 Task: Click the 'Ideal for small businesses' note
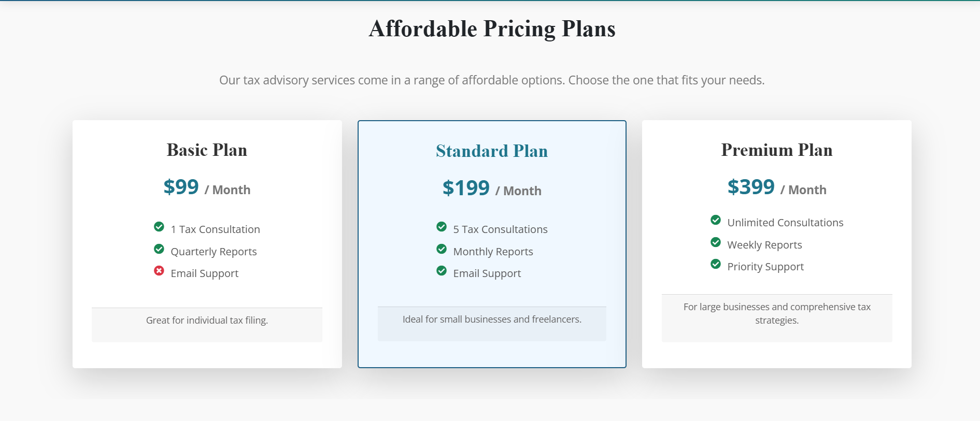pyautogui.click(x=492, y=320)
